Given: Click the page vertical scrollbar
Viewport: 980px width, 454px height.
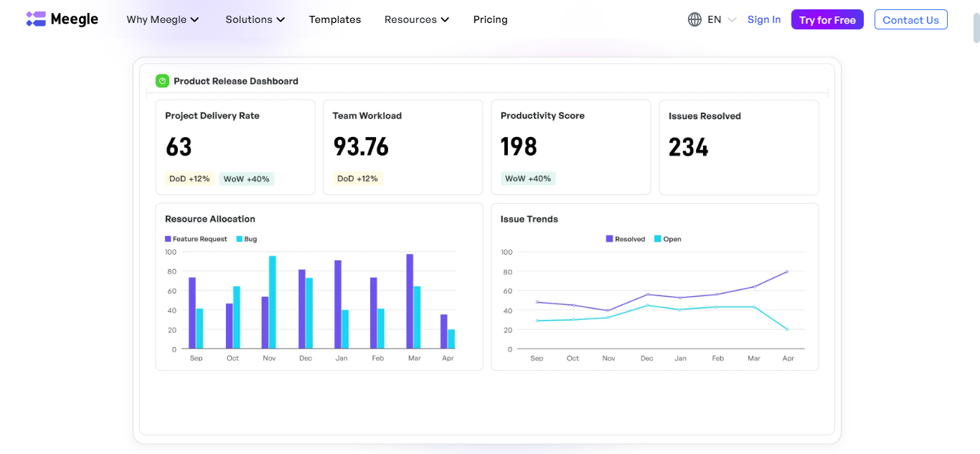Looking at the screenshot, I should 976,29.
